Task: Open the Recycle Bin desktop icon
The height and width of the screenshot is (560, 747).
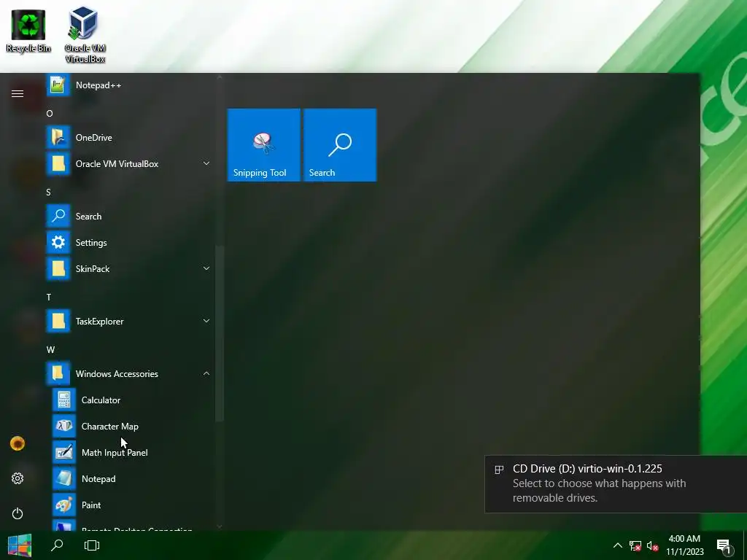Action: click(x=28, y=31)
